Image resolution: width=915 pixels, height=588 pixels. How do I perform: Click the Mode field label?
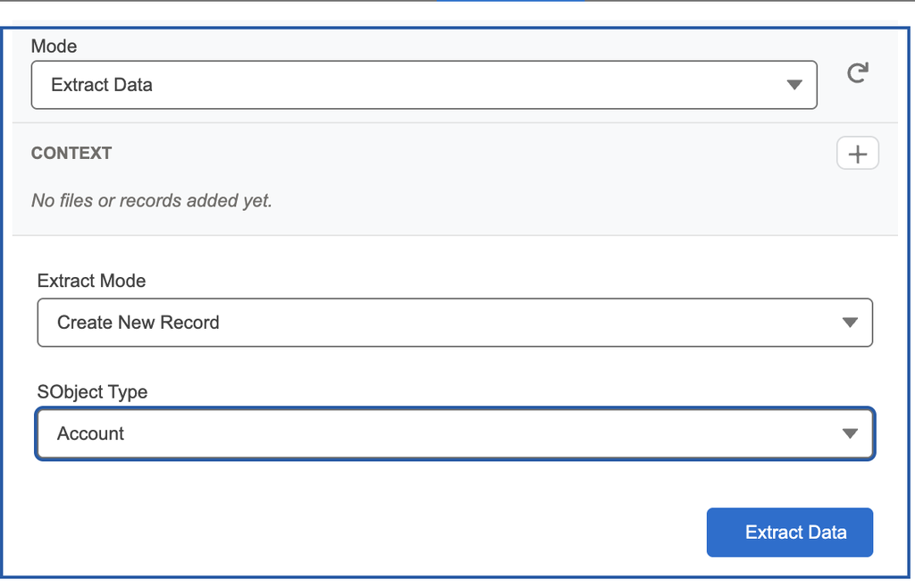click(54, 46)
